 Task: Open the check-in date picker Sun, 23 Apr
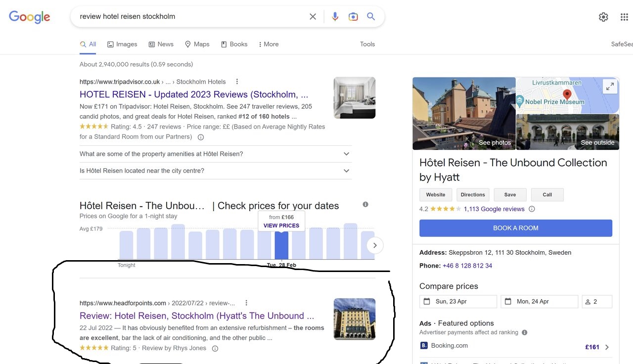point(458,302)
